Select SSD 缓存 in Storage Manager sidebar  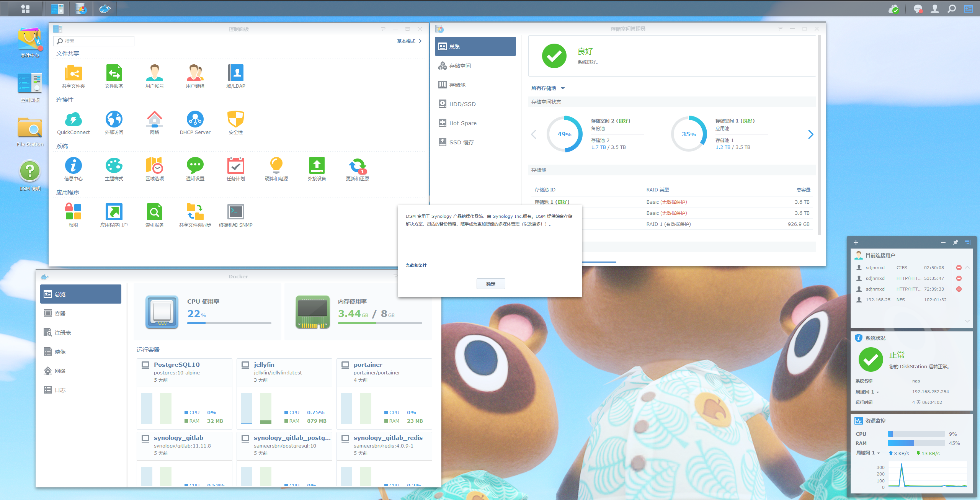(475, 142)
